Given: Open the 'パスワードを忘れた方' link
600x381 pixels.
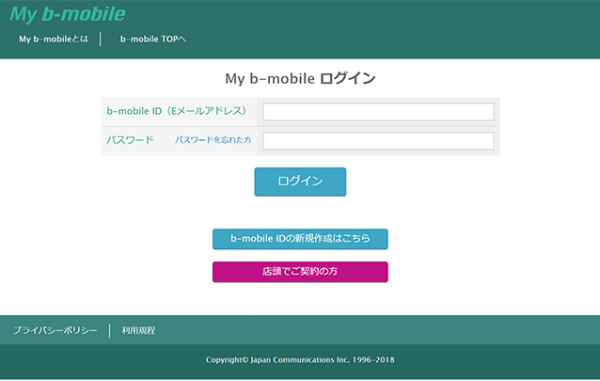Looking at the screenshot, I should click(x=213, y=140).
